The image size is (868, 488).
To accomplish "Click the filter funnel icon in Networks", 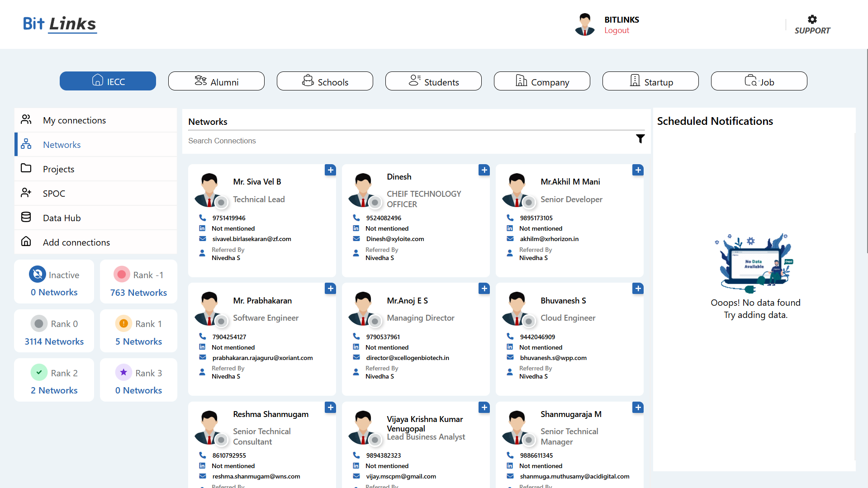I will [640, 139].
